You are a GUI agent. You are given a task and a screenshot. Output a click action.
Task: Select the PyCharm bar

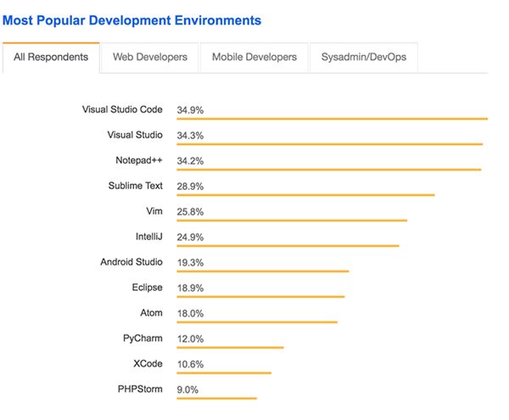click(230, 347)
